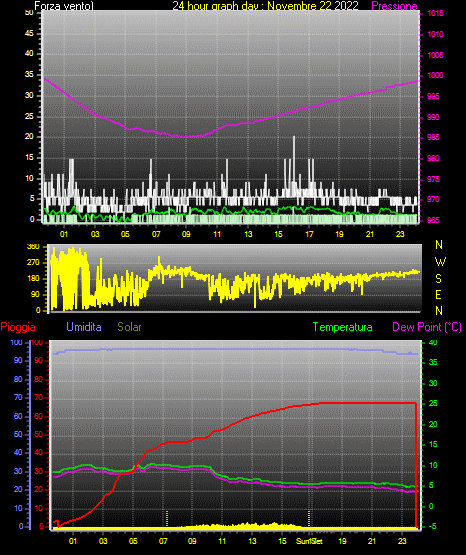Click the Forza vento axis title

(64, 6)
